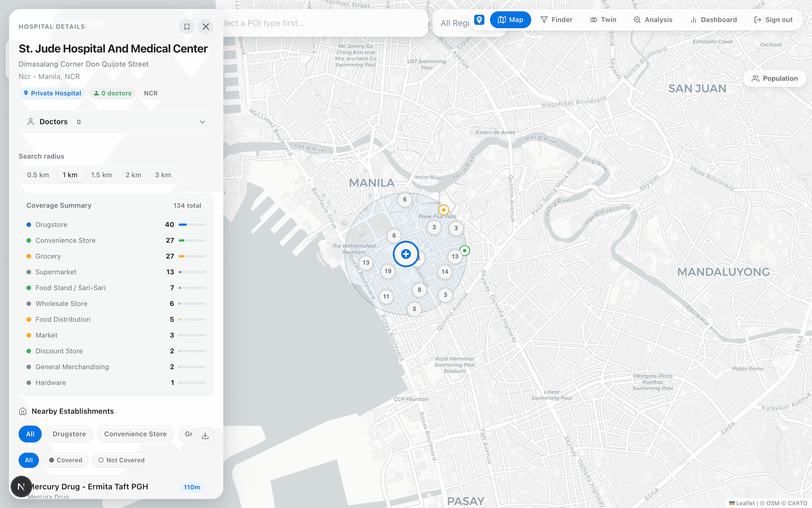Open the Finder tab
The image size is (812, 508).
tap(556, 20)
